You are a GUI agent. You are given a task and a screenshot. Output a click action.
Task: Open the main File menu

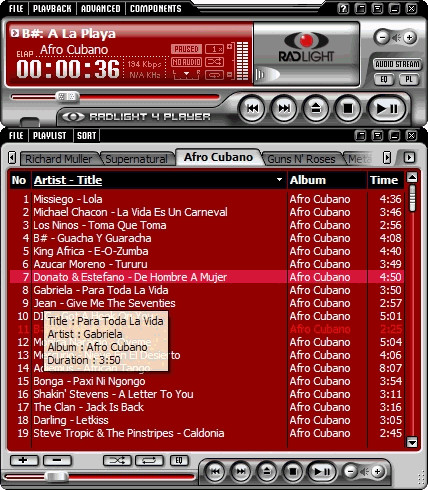[x=16, y=8]
